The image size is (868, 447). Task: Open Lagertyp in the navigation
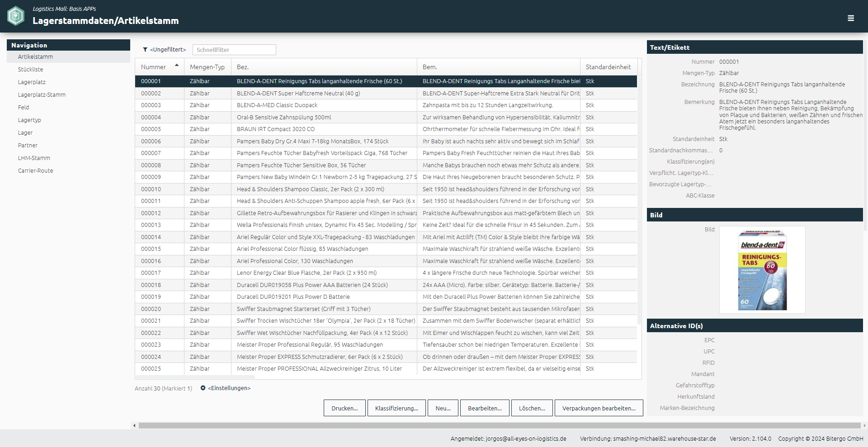click(68, 120)
